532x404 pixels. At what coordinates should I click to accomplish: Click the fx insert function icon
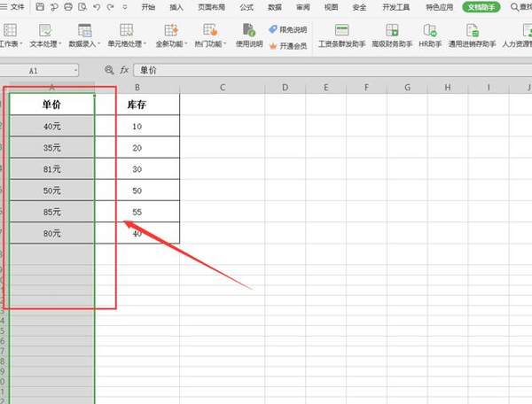[124, 70]
